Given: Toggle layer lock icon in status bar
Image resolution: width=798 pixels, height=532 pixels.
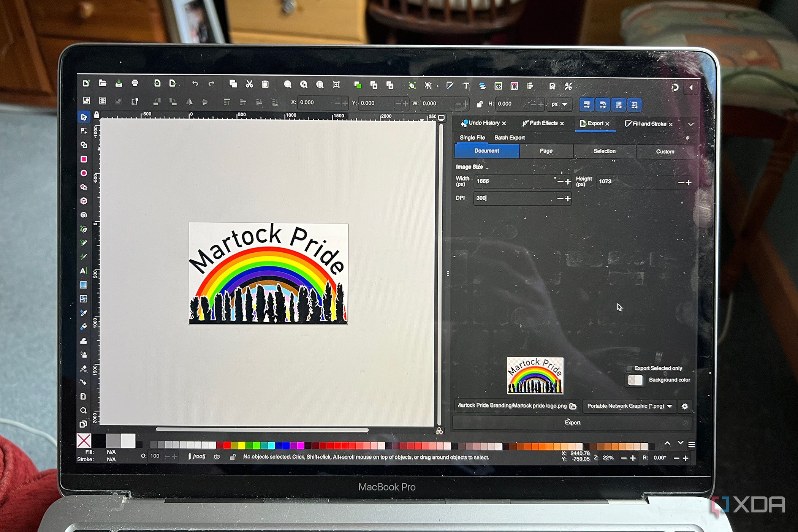Looking at the screenshot, I should pyautogui.click(x=233, y=457).
